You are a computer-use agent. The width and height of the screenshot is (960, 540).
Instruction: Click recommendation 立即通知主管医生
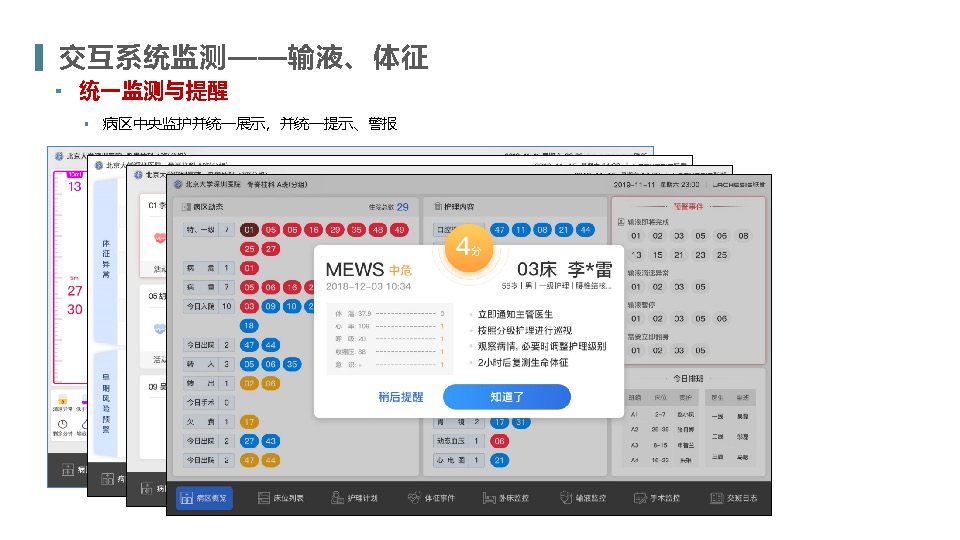coord(516,314)
